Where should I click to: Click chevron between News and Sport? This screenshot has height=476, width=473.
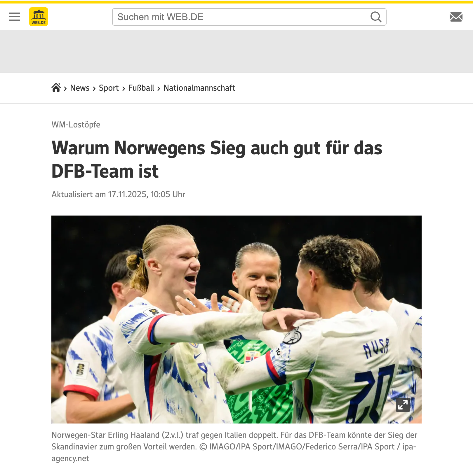94,88
